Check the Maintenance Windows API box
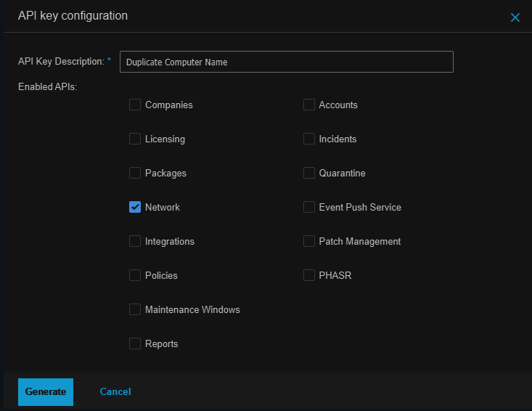 135,309
